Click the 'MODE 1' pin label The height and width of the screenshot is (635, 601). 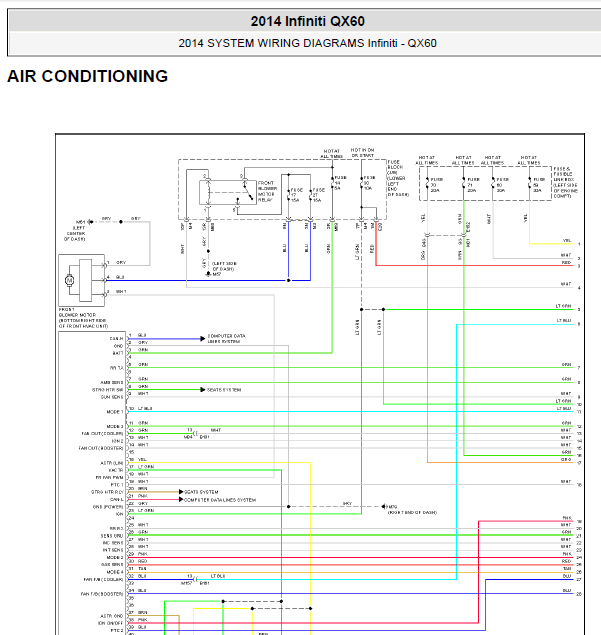pos(115,411)
